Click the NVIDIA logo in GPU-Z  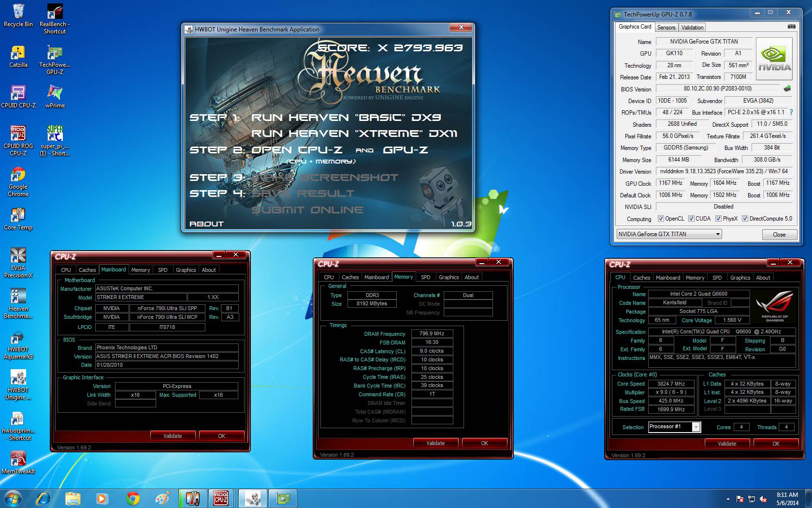tap(775, 59)
